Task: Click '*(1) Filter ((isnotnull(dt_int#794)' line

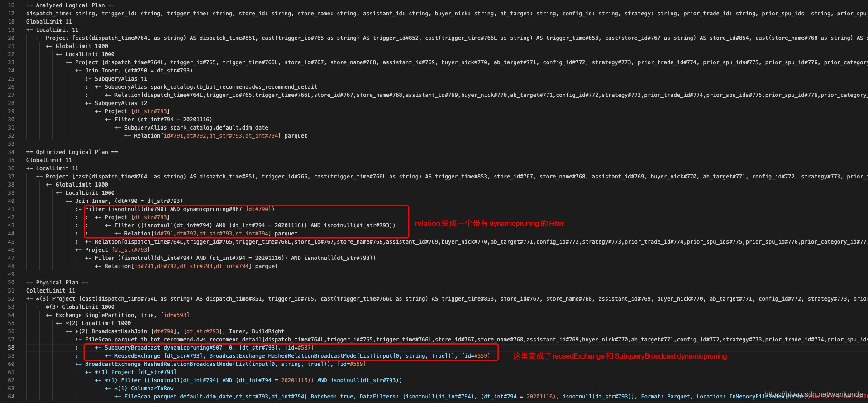Action: 253,380
